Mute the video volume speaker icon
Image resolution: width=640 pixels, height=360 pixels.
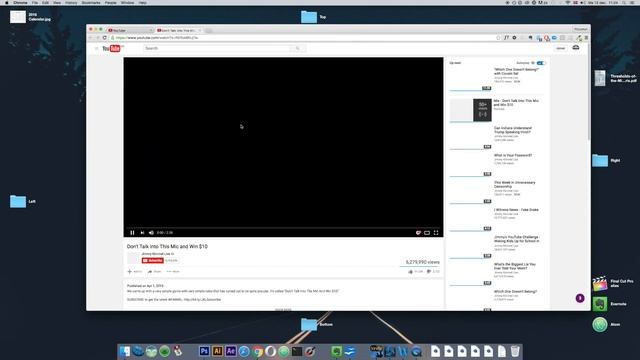tap(151, 233)
